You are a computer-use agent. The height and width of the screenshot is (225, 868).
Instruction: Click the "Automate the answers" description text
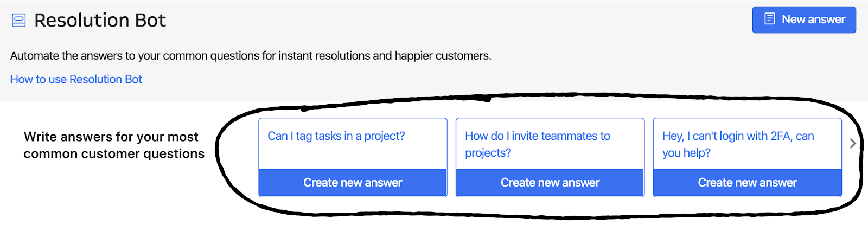pyautogui.click(x=251, y=56)
